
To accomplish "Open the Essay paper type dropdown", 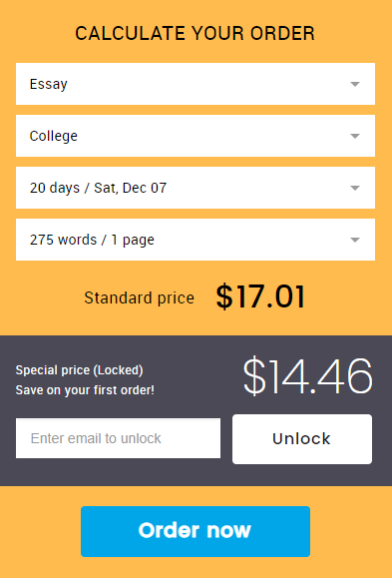I will click(196, 84).
